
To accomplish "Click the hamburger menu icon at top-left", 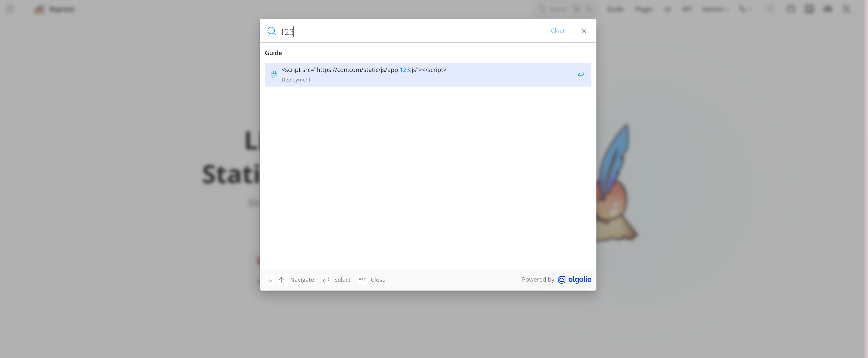I will [x=10, y=9].
